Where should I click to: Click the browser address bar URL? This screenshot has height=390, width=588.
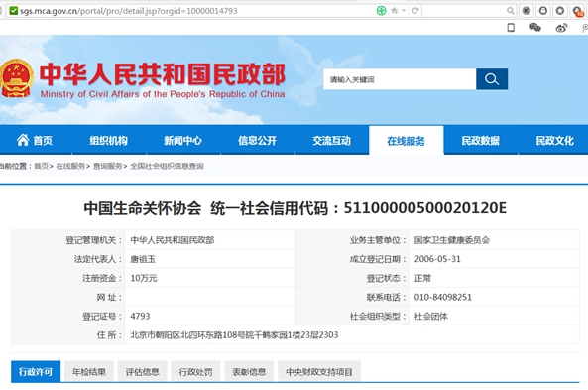coord(129,11)
